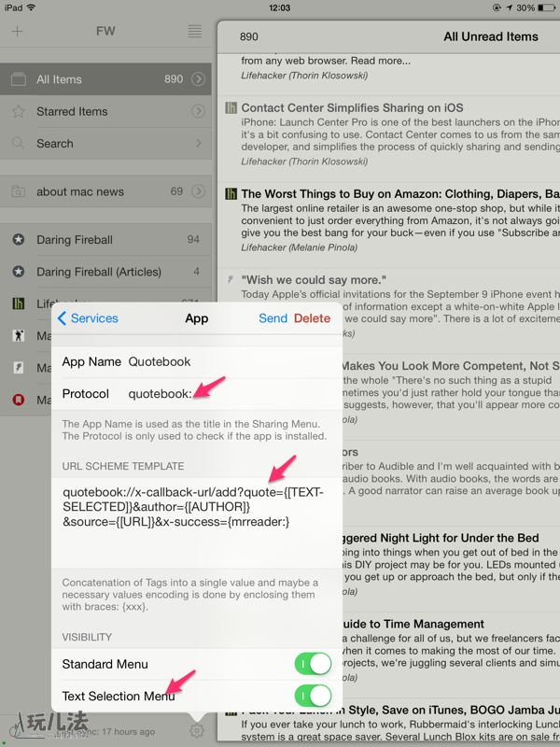Image resolution: width=560 pixels, height=747 pixels.
Task: Open the about mac news folder icon
Action: point(18,191)
